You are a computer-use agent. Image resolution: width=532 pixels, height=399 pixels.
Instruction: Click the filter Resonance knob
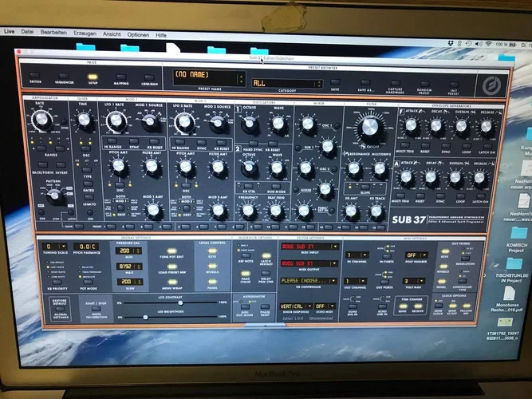pyautogui.click(x=353, y=168)
